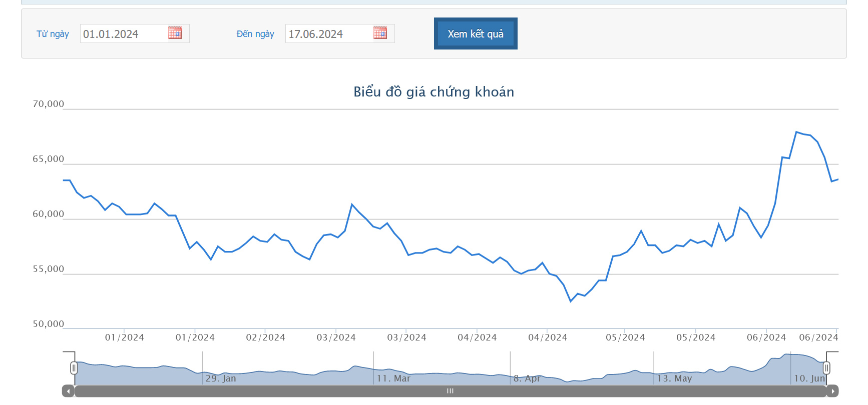
Task: Click the Xem kết quả button
Action: tap(476, 33)
